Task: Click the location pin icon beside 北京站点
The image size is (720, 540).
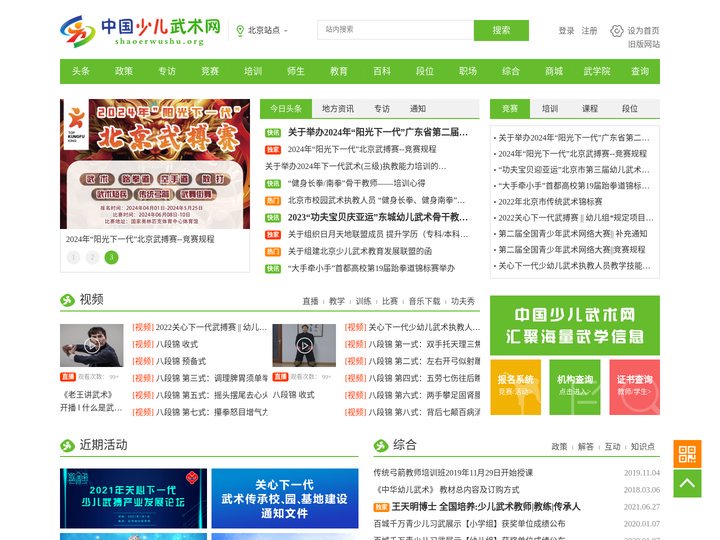Action: tap(240, 31)
